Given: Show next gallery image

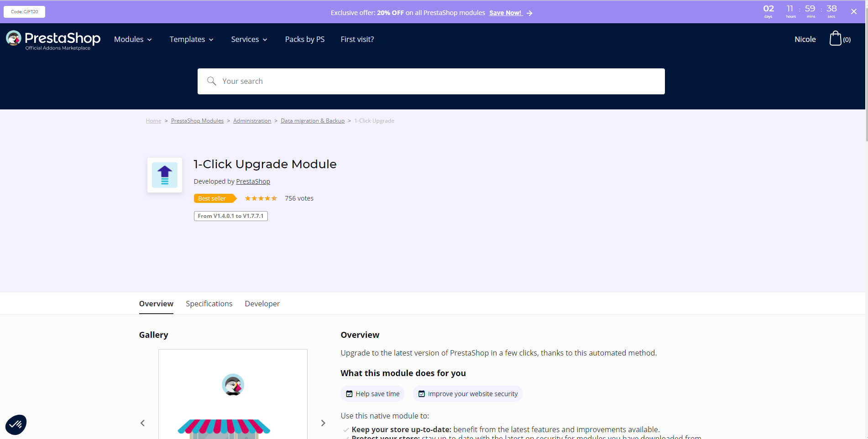Looking at the screenshot, I should pos(323,423).
